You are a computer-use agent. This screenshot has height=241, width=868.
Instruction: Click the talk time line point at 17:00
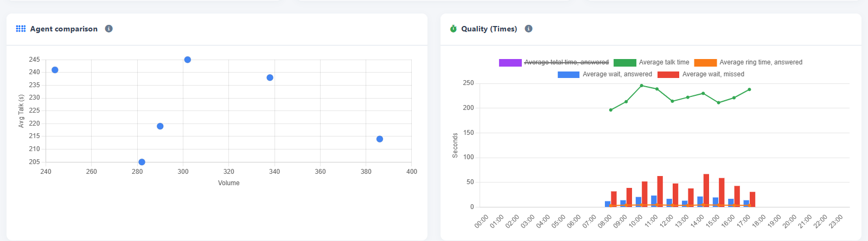750,89
